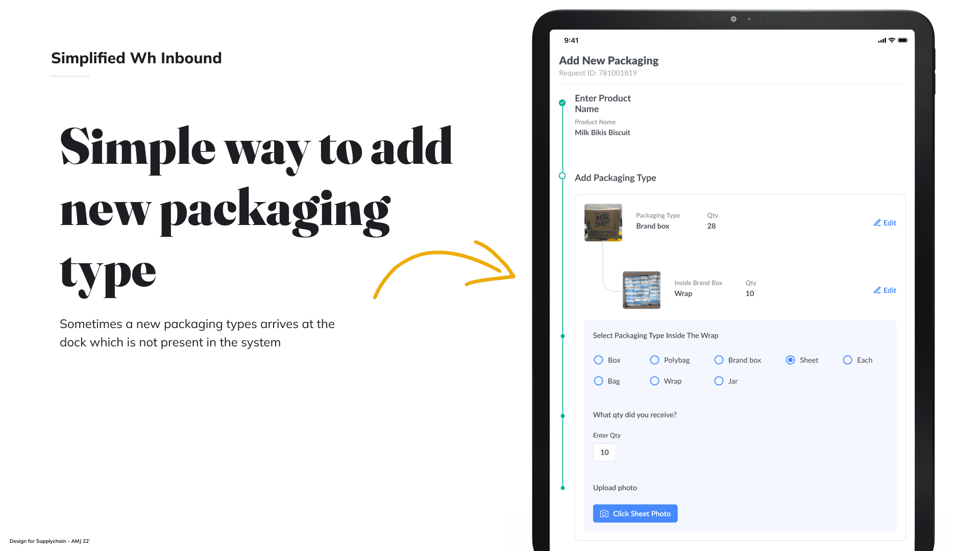Select the Jar radio option
This screenshot has height=551, width=980.
click(x=719, y=381)
